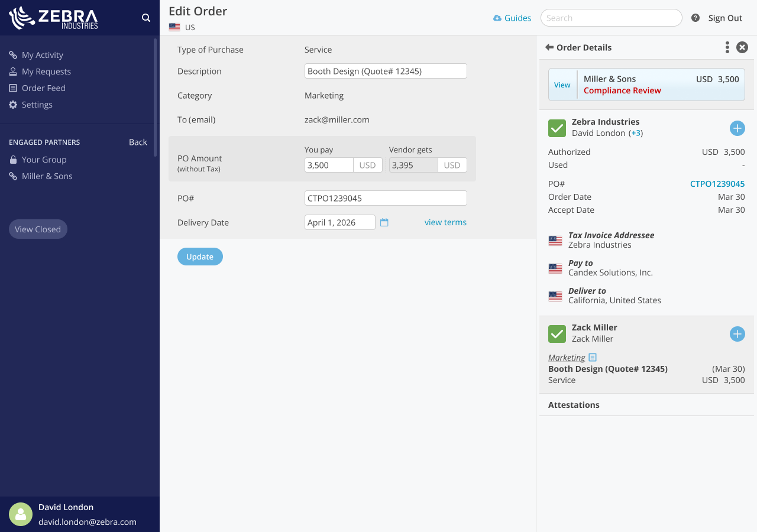Click the Marketing note document icon
This screenshot has width=757, height=532.
(593, 357)
